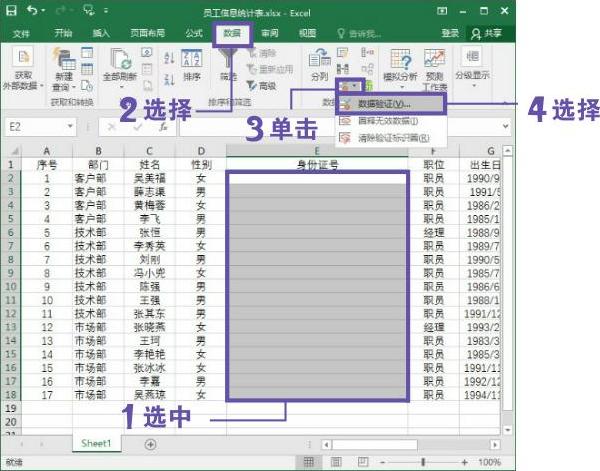The height and width of the screenshot is (471, 600).
Task: Click zoom out minus button
Action: (x=382, y=462)
